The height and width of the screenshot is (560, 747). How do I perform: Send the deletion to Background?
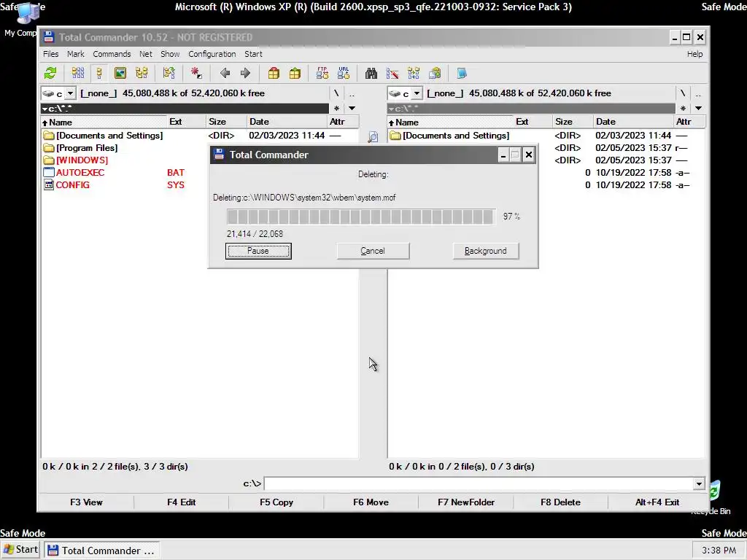[485, 251]
